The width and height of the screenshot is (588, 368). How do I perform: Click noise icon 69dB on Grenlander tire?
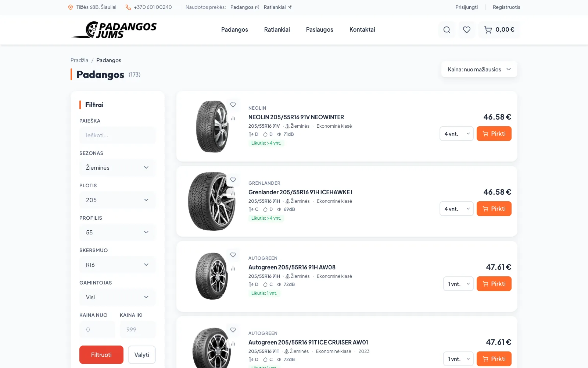[x=279, y=209]
